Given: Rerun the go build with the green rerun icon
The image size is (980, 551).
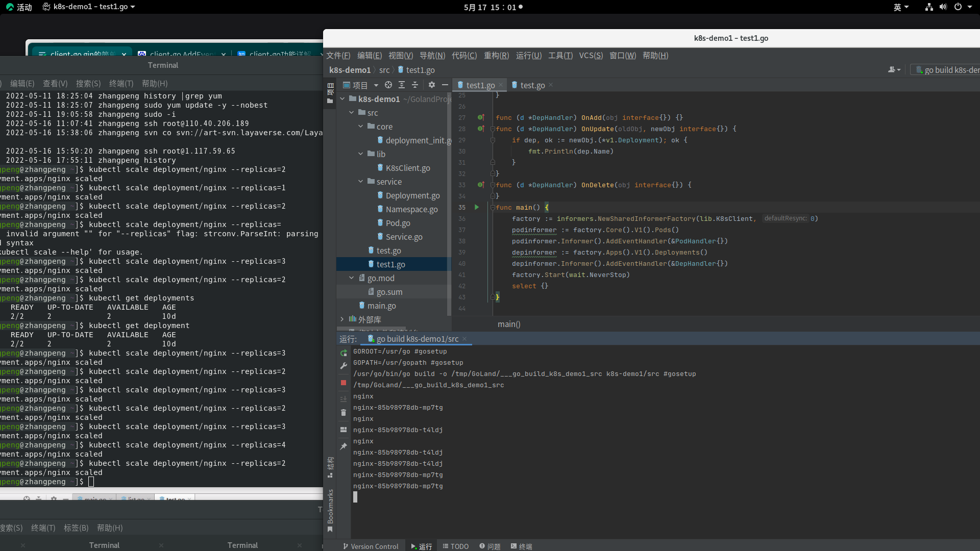Looking at the screenshot, I should (344, 353).
